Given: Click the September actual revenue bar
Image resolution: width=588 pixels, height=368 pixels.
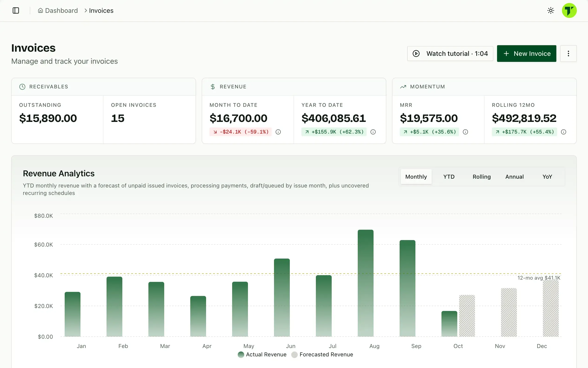Looking at the screenshot, I should pos(408,288).
